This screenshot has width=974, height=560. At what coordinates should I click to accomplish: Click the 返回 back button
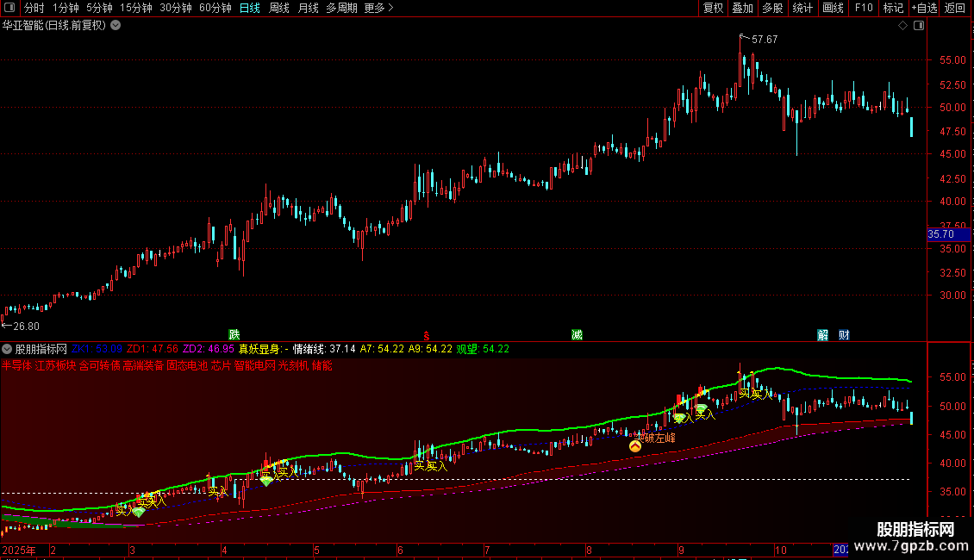click(x=955, y=8)
